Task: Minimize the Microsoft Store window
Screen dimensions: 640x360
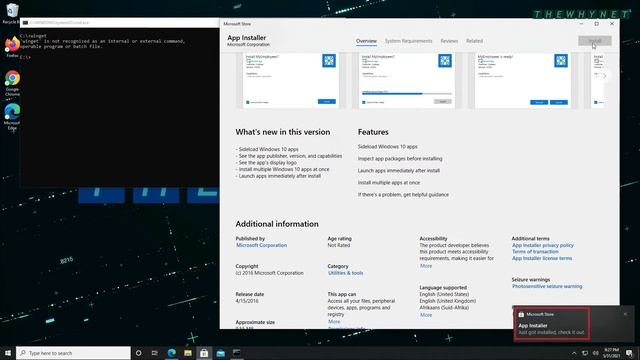Action: [x=581, y=24]
